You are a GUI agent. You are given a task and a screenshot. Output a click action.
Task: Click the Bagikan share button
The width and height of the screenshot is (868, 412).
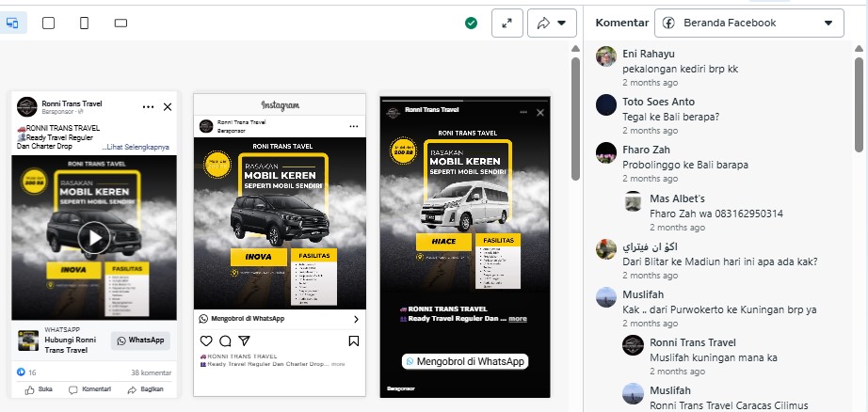pyautogui.click(x=145, y=389)
